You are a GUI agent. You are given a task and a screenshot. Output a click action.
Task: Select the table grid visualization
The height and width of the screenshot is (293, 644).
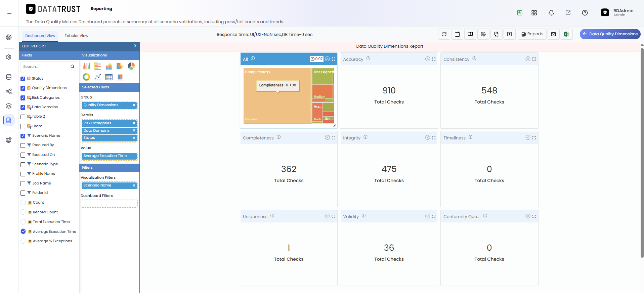109,77
